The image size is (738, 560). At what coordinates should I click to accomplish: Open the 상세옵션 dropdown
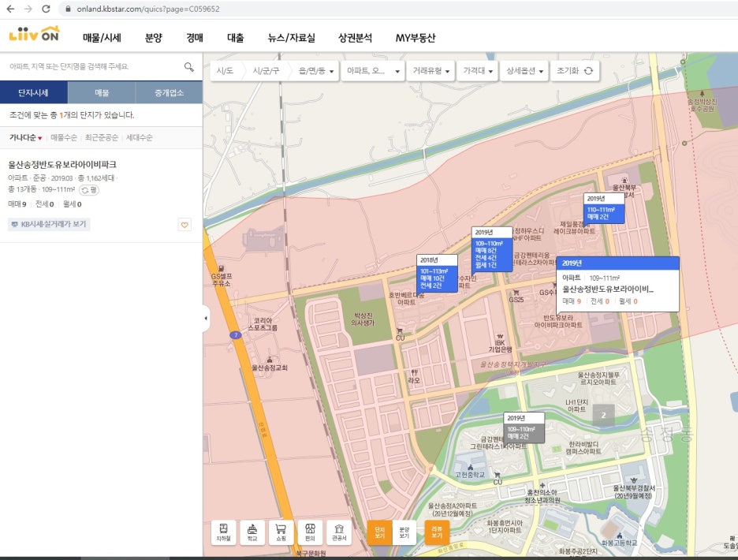coord(524,71)
